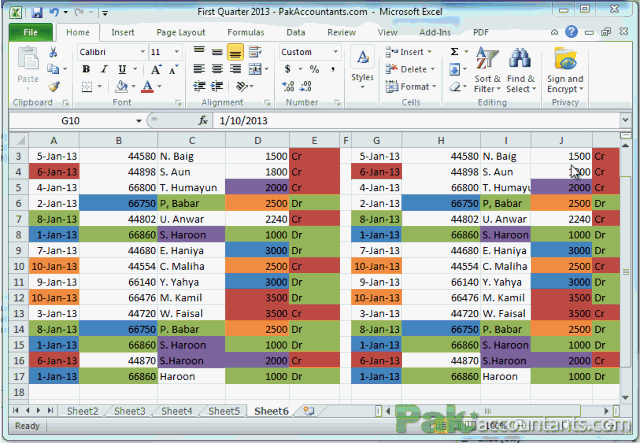
Task: Select column header D
Action: click(258, 141)
